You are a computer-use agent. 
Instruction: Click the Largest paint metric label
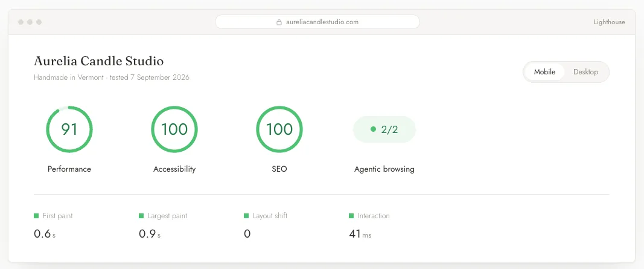point(167,216)
